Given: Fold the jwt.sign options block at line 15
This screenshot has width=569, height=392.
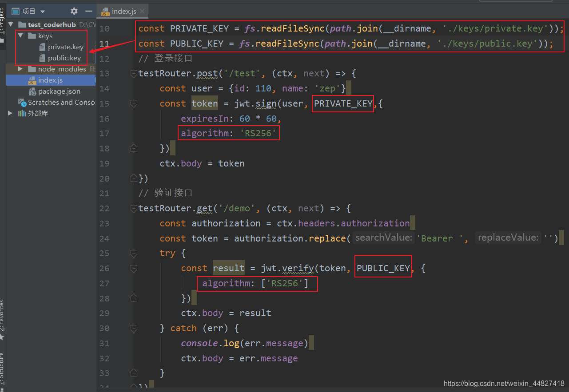Looking at the screenshot, I should click(134, 104).
